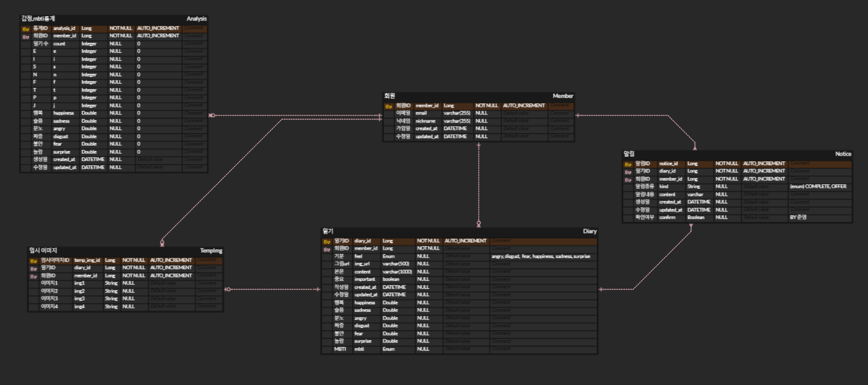868x385 pixels.
Task: Click the primary key icon beside analysis_id
Action: pyautogui.click(x=26, y=28)
